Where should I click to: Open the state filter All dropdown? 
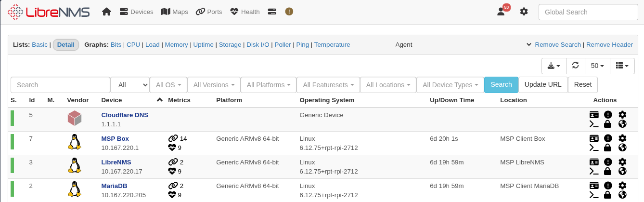[x=130, y=85]
